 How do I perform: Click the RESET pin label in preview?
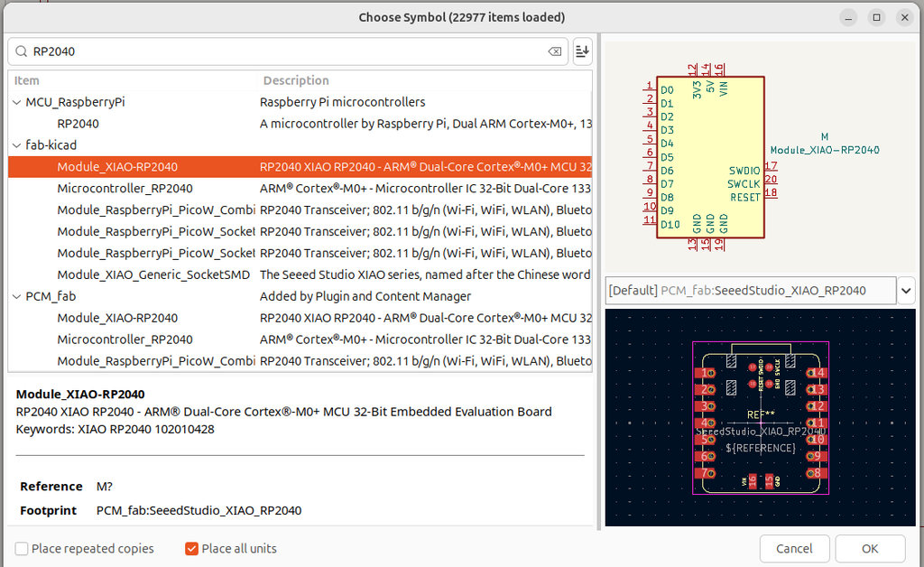tap(744, 198)
